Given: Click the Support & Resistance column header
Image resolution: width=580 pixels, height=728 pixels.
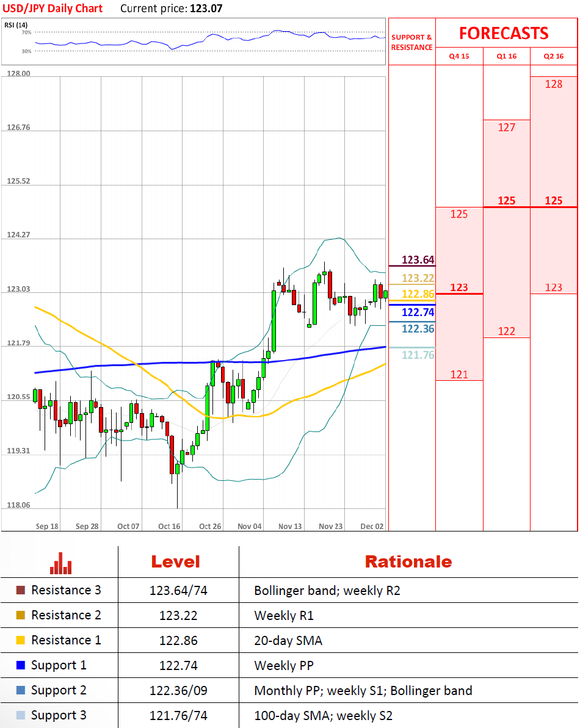Looking at the screenshot, I should coord(411,42).
